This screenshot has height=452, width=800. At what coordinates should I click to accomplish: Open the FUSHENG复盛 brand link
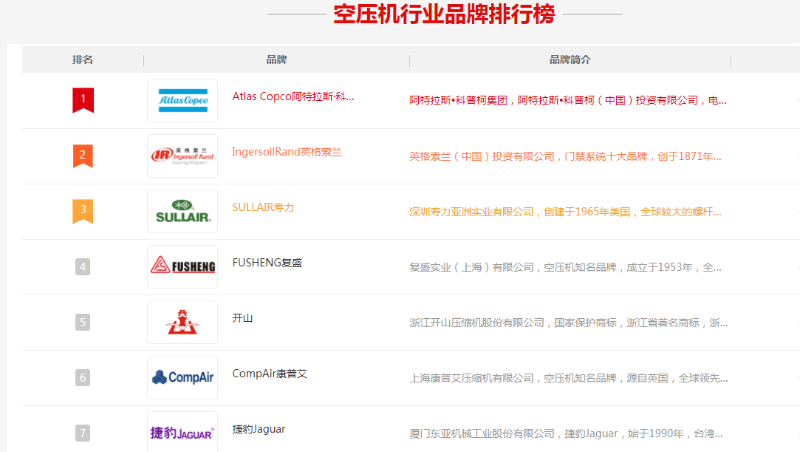pyautogui.click(x=267, y=263)
